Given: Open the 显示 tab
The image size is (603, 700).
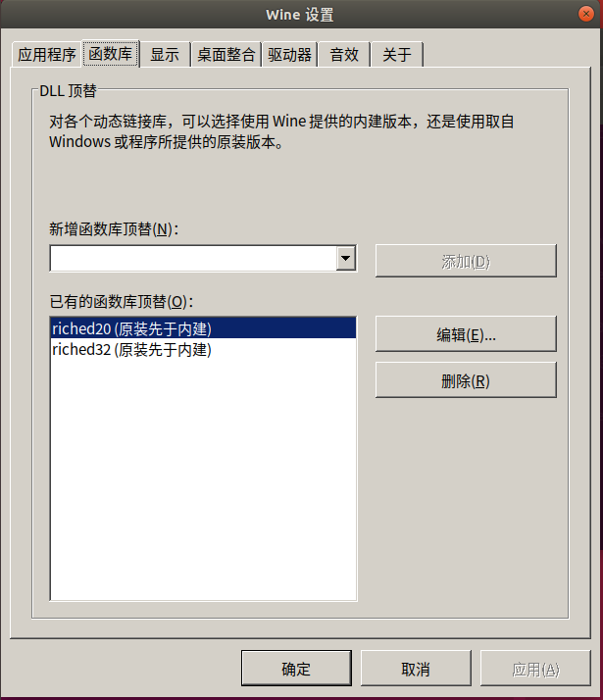Looking at the screenshot, I should (x=165, y=55).
